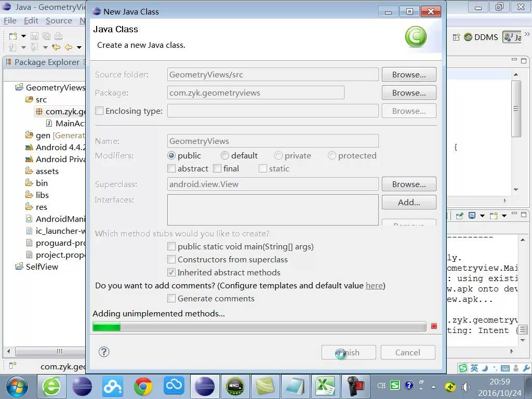Screen dimensions: 532x399
Task: Click the dialog help question icon
Action: [104, 352]
